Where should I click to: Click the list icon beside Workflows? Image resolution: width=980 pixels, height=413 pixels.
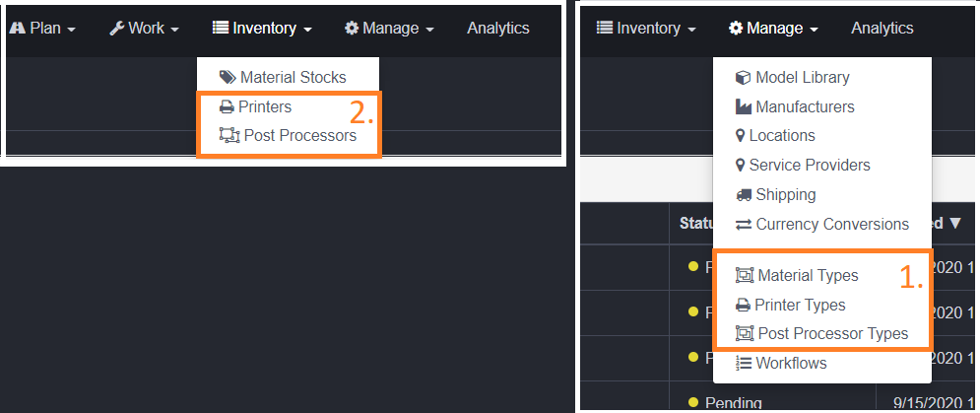click(x=744, y=363)
